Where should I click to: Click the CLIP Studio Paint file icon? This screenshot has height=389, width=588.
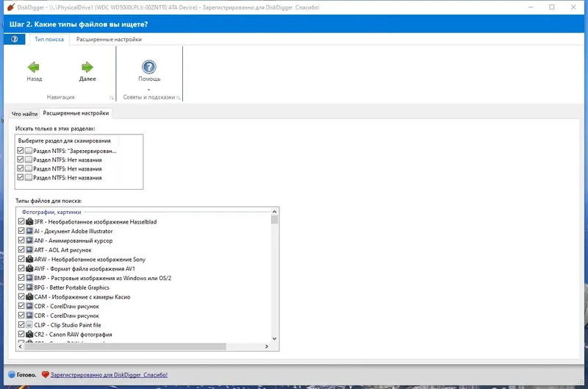[29, 325]
